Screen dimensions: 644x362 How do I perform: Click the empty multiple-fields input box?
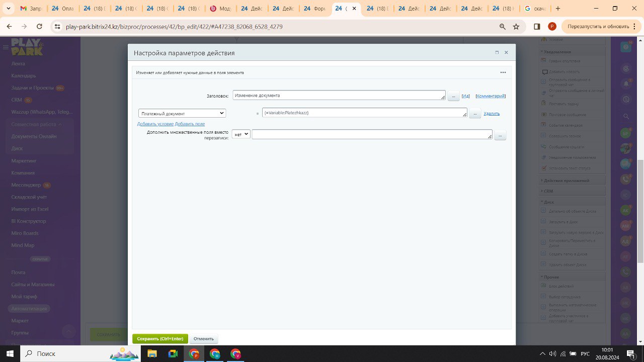[x=372, y=134]
